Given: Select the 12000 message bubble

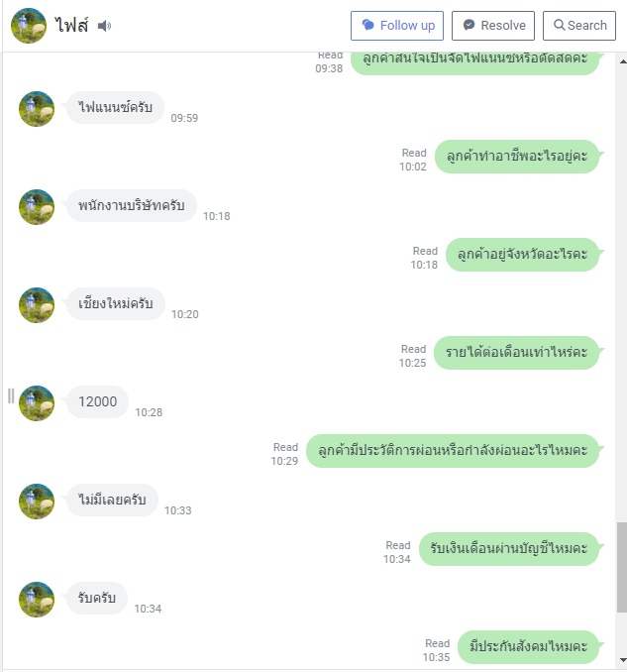Looking at the screenshot, I should click(x=97, y=401).
